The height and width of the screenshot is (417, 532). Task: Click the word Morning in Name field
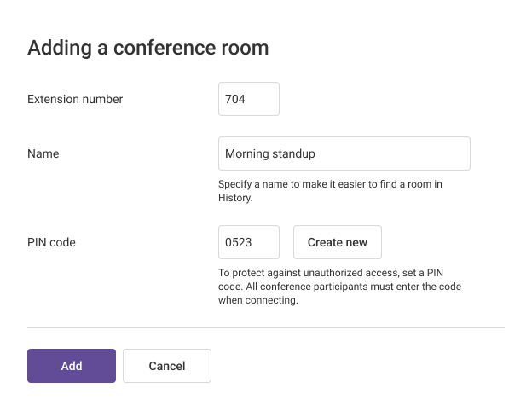click(246, 153)
